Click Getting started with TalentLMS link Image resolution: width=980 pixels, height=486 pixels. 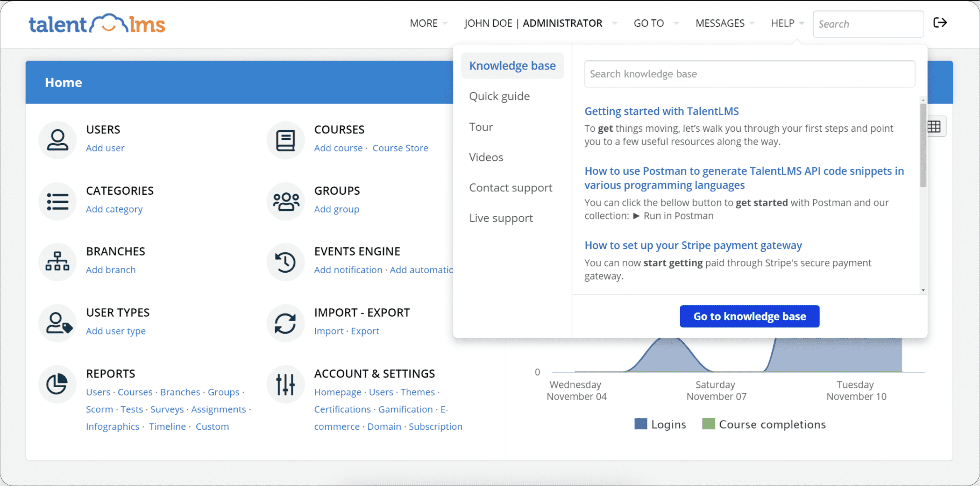661,111
